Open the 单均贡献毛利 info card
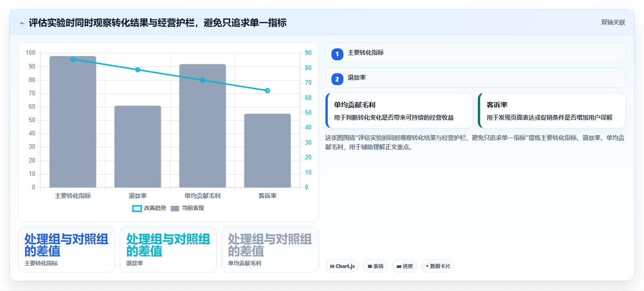 pyautogui.click(x=399, y=111)
